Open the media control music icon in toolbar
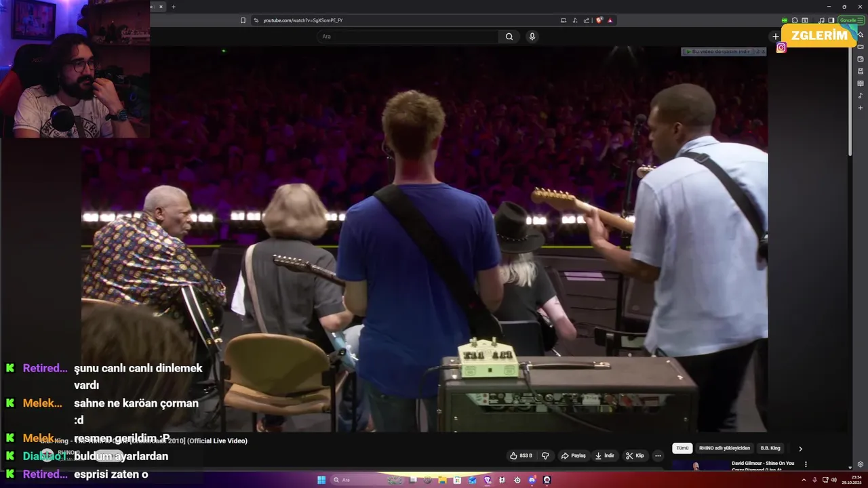 [x=821, y=20]
